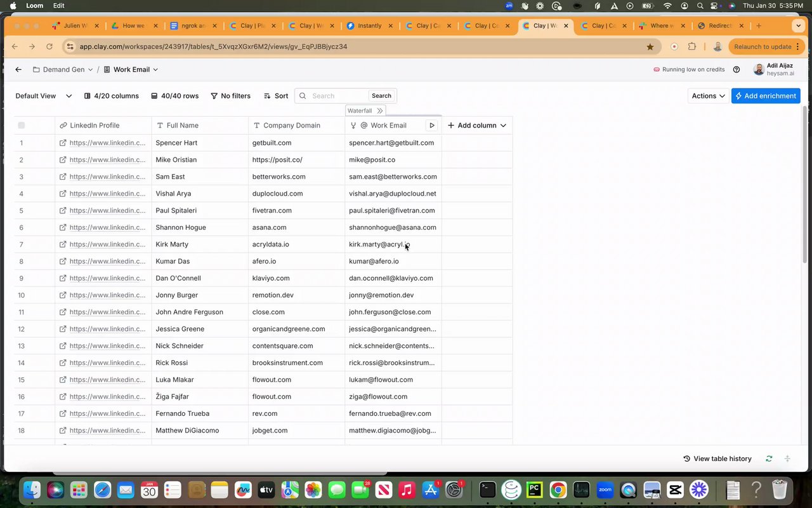Open View table history
Image resolution: width=812 pixels, height=508 pixels.
[717, 458]
